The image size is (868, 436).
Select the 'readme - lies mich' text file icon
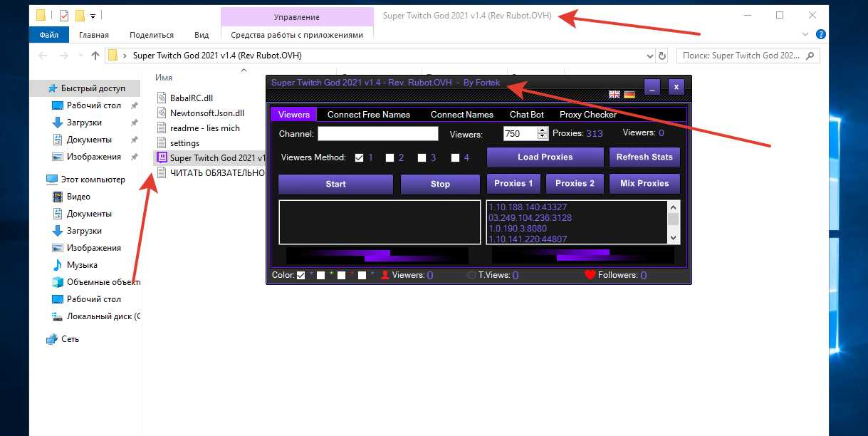click(x=162, y=128)
